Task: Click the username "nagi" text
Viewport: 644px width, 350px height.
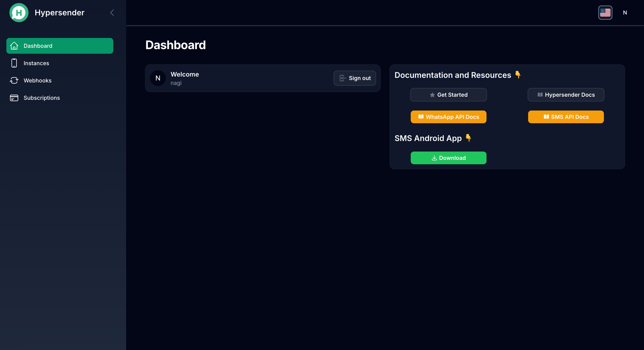Action: (176, 83)
